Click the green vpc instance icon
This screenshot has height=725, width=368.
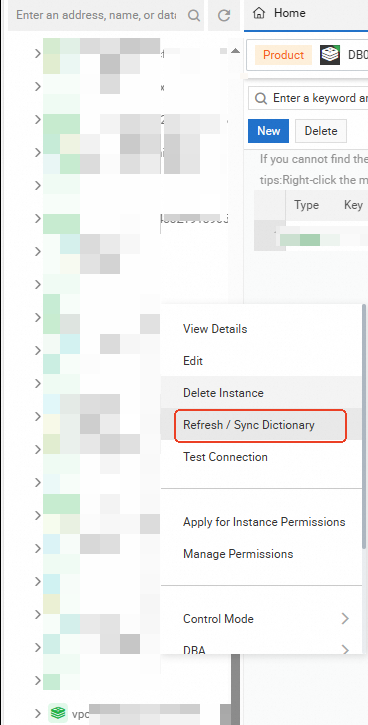pyautogui.click(x=58, y=713)
